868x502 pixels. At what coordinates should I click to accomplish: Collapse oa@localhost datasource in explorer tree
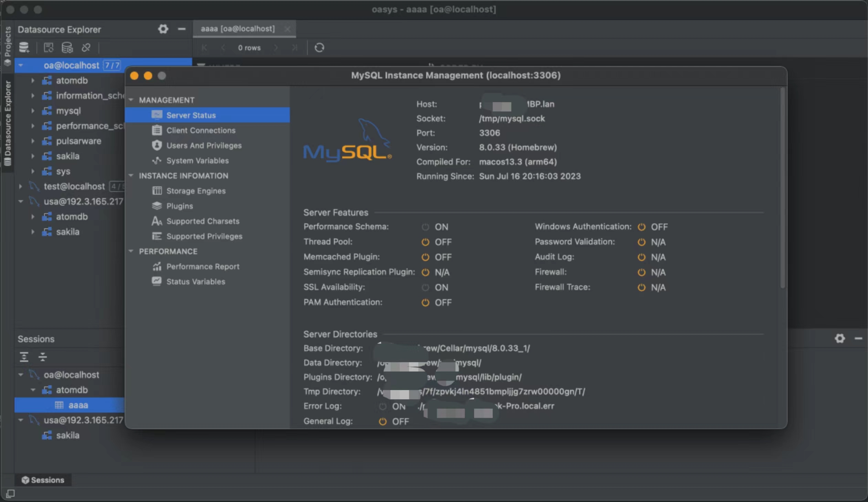(x=21, y=65)
